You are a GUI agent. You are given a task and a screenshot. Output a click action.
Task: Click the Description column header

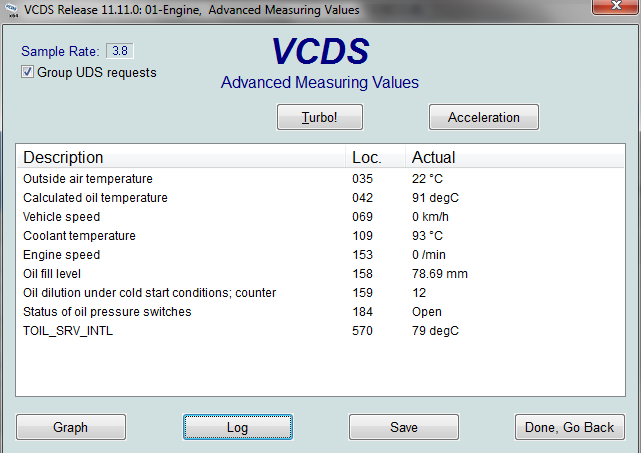(x=181, y=157)
